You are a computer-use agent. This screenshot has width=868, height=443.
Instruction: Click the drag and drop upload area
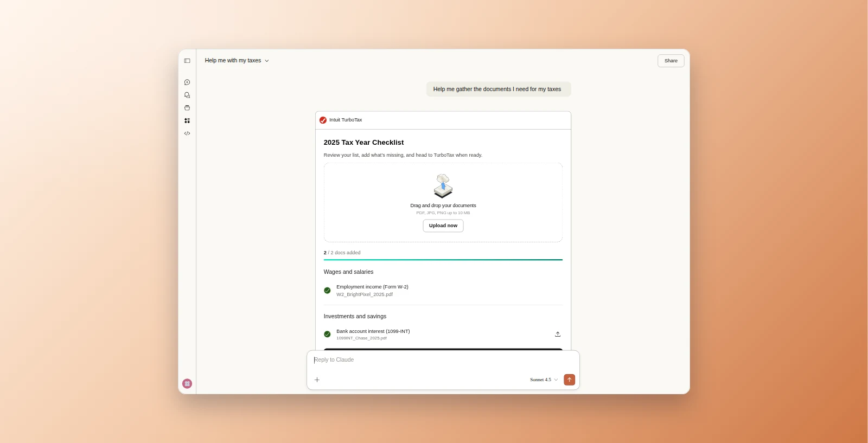coord(443,202)
